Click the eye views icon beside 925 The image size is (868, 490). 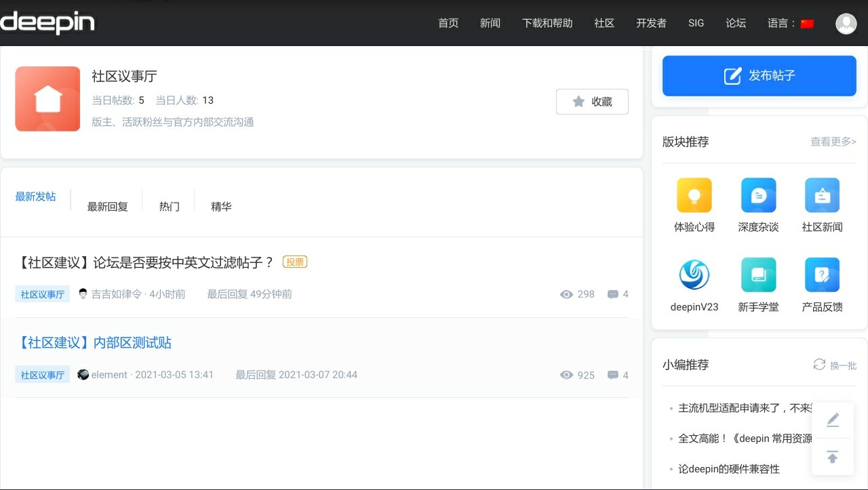[567, 375]
